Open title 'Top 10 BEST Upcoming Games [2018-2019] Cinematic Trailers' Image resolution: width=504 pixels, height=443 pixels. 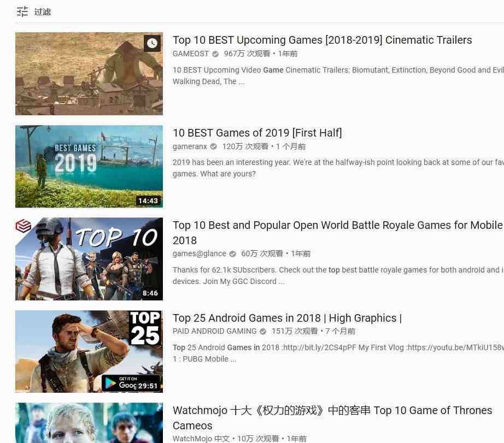coord(322,40)
